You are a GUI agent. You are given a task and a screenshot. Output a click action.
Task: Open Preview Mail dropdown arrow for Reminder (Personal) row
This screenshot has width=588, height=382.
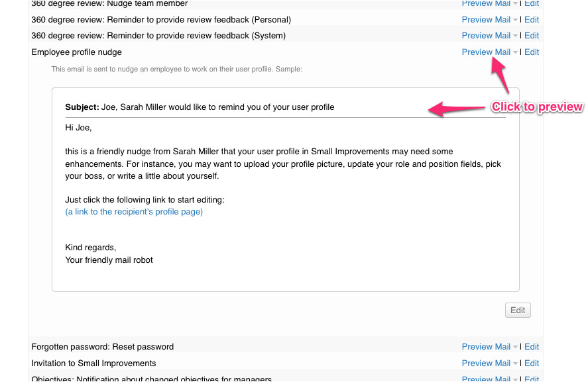(x=516, y=20)
